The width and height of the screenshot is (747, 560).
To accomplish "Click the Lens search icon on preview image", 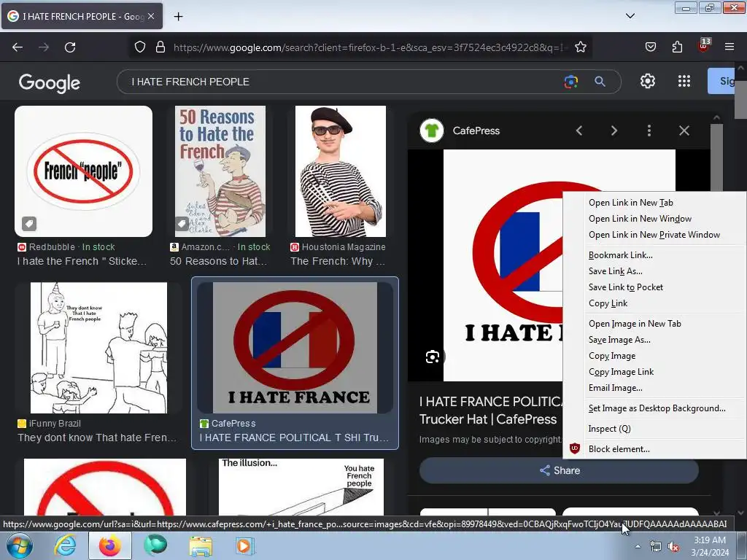I will tap(433, 357).
